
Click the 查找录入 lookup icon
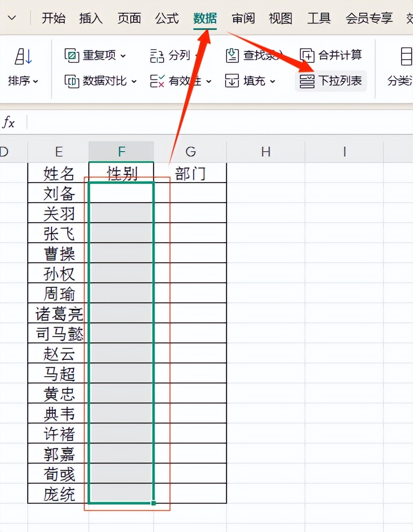[x=232, y=55]
